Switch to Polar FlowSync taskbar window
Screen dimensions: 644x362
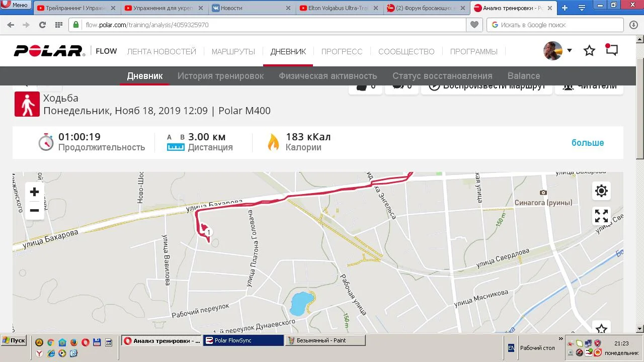point(244,340)
